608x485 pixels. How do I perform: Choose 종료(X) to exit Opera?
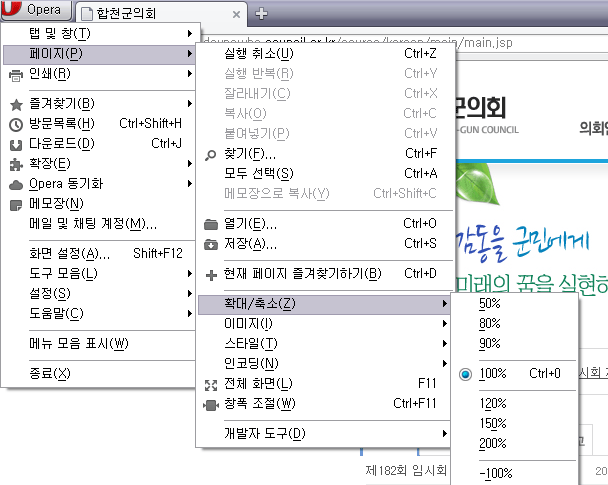point(99,373)
